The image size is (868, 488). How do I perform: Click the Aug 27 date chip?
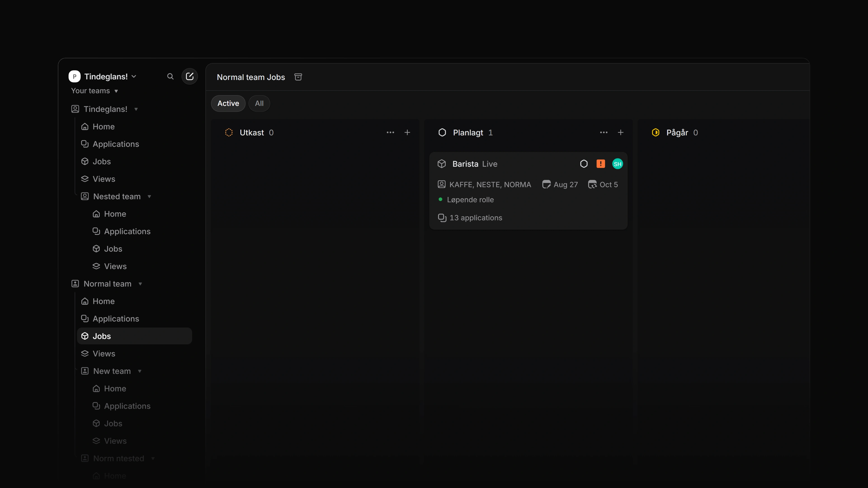560,185
